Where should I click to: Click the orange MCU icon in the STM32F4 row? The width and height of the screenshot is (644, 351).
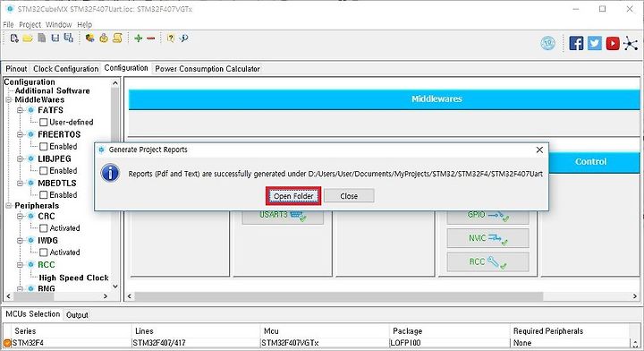click(7, 343)
